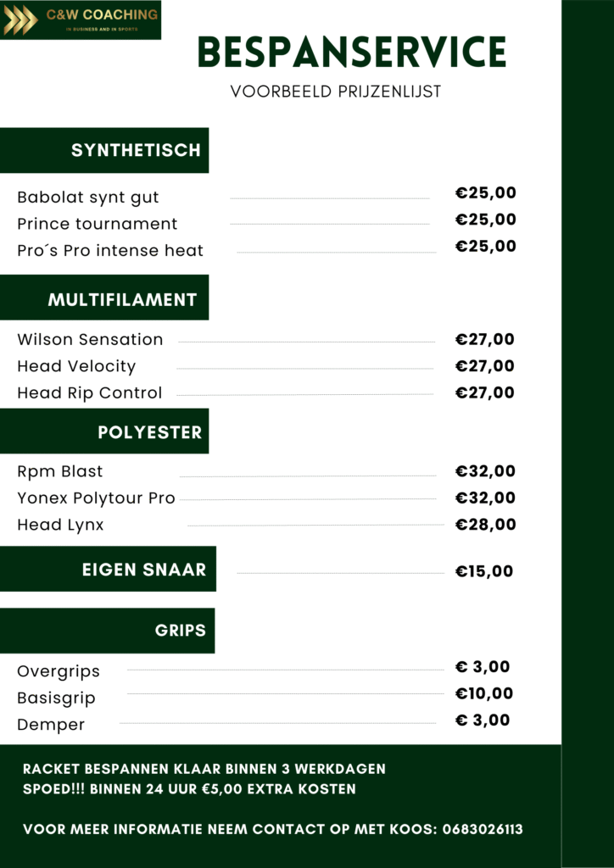Click the Basisgrip €10,00 price
Image resolution: width=614 pixels, height=868 pixels.
(x=484, y=693)
